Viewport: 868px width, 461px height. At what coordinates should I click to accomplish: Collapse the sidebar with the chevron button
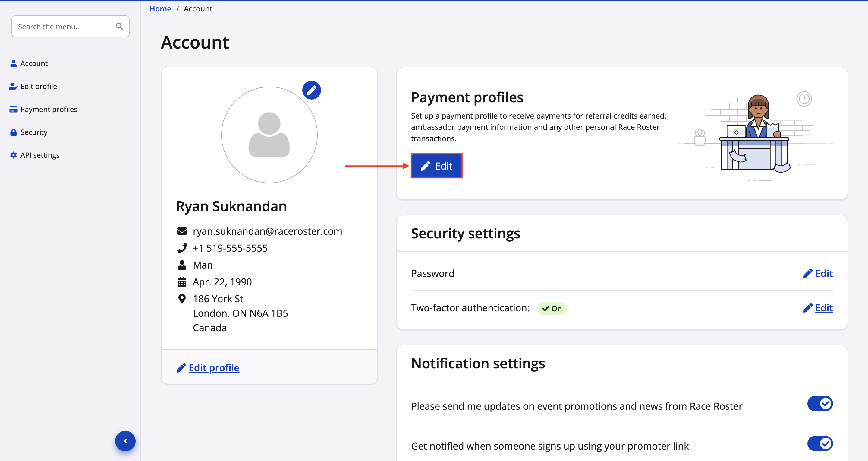tap(125, 441)
